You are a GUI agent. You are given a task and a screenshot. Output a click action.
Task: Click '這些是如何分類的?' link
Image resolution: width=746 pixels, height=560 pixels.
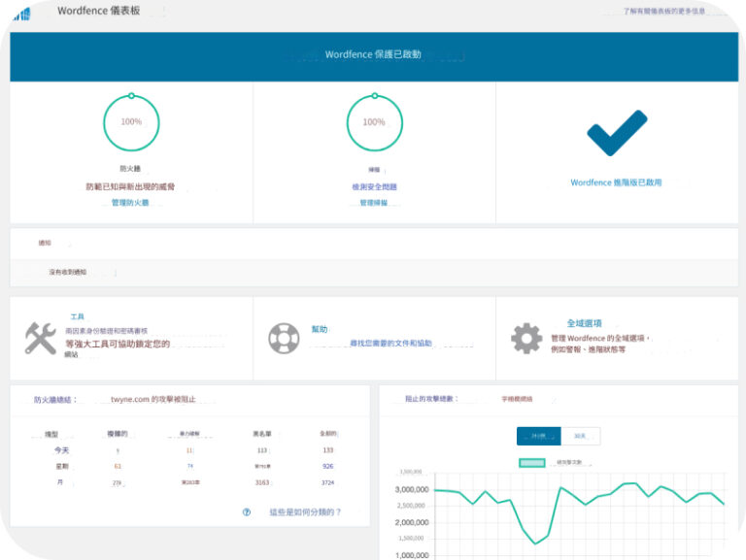pos(305,511)
